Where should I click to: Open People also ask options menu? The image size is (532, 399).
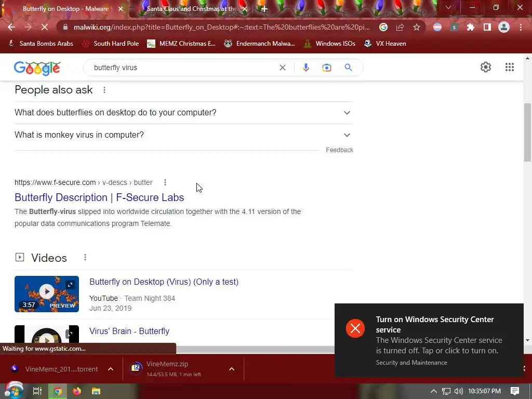coord(104,90)
